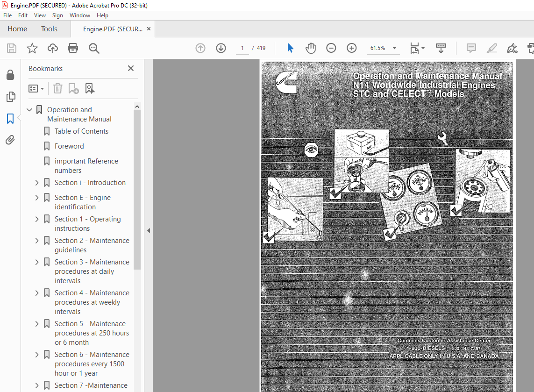Click the scrolling mode keyboard icon

point(441,48)
